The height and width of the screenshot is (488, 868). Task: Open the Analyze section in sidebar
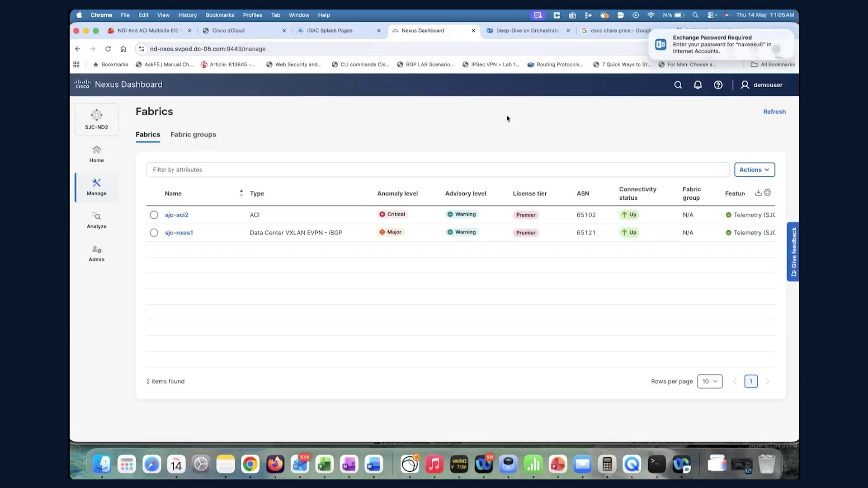tap(96, 221)
